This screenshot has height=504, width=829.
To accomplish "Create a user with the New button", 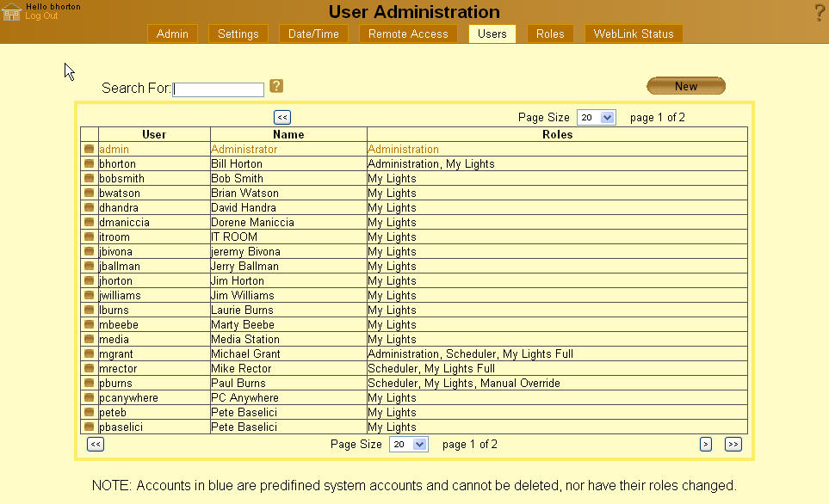I will [x=685, y=86].
